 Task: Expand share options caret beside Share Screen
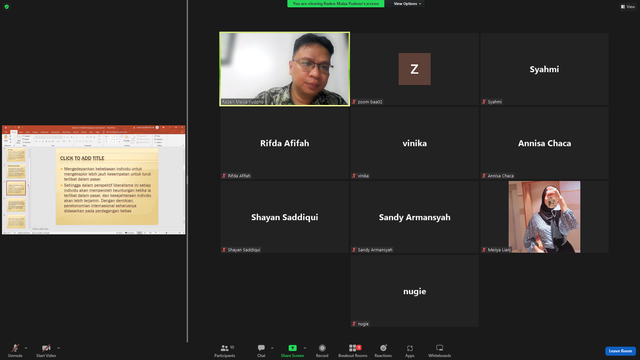304,348
